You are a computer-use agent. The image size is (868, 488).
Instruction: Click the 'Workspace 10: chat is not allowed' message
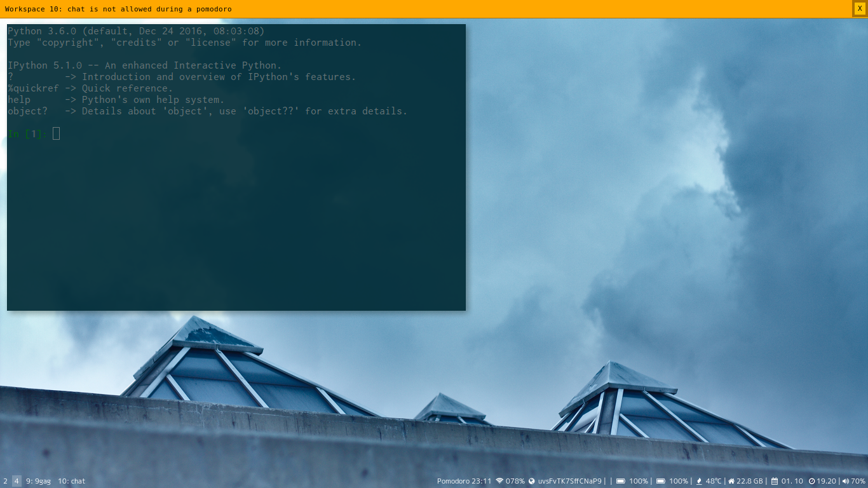[x=118, y=9]
